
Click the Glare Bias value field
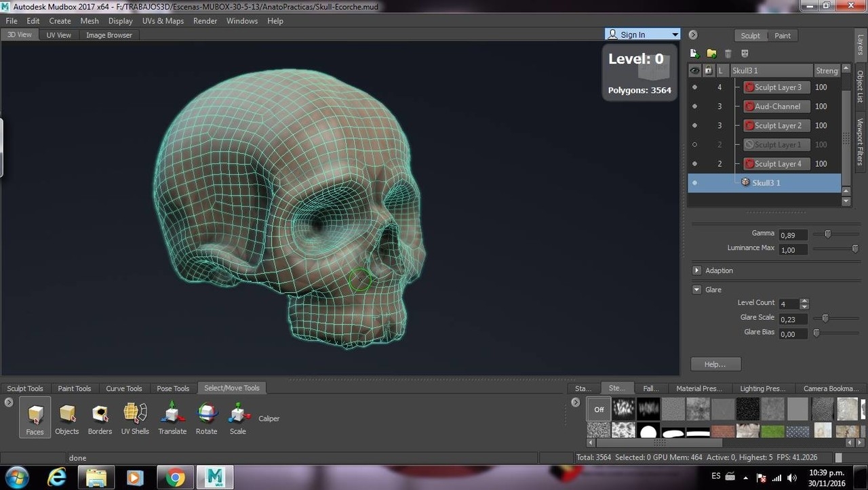793,334
